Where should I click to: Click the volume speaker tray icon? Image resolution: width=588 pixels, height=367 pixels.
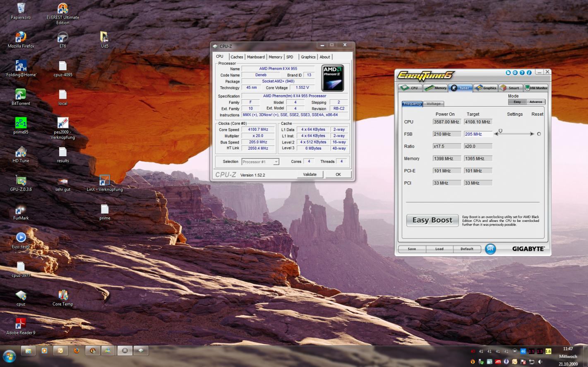pos(540,362)
